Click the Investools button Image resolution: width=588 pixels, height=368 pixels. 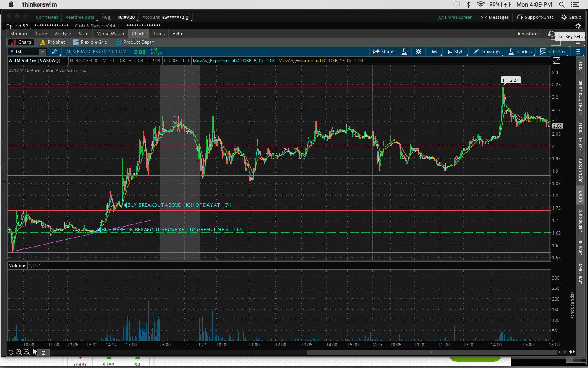pyautogui.click(x=528, y=34)
